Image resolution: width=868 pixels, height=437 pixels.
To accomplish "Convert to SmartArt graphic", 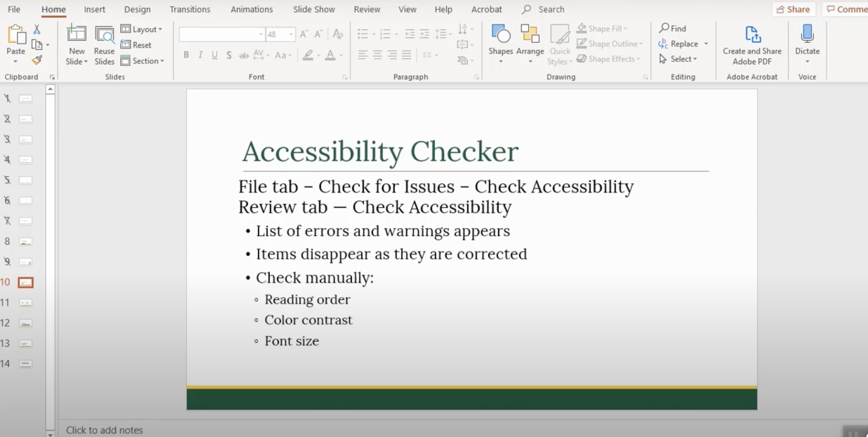I will tap(465, 60).
